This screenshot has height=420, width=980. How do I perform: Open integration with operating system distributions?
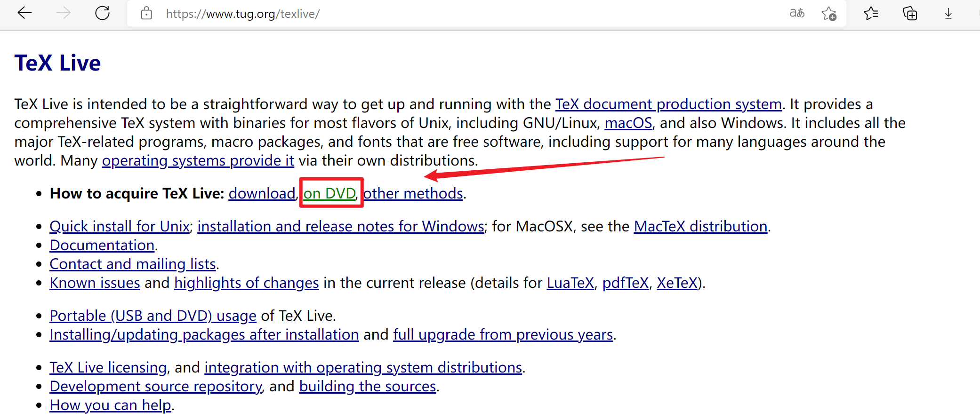[x=363, y=367]
